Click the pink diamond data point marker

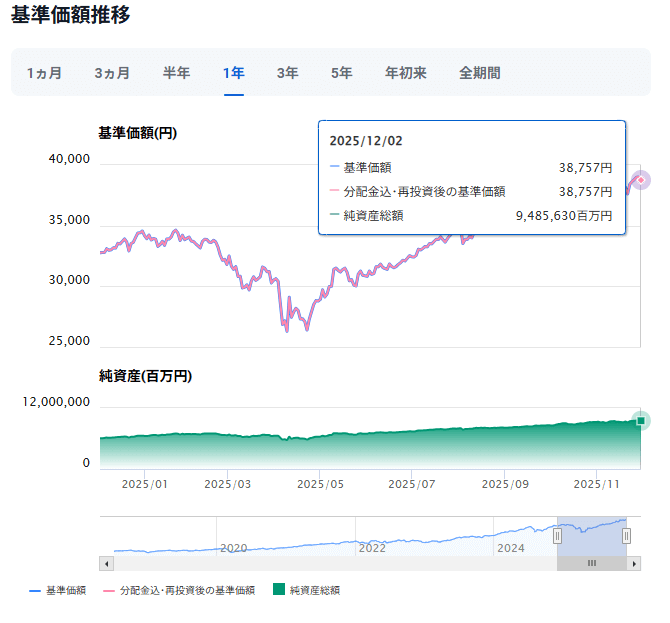(641, 180)
